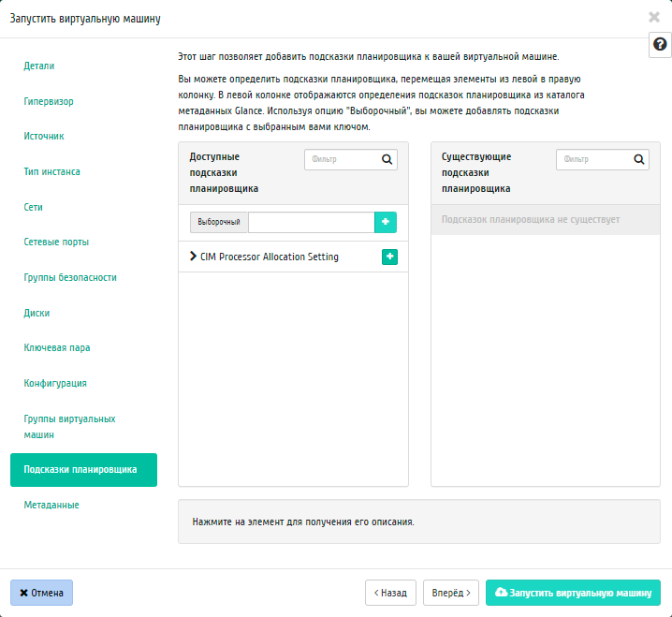The width and height of the screenshot is (672, 617).
Task: Click Запустить виртуальную машину launch button
Action: click(x=573, y=593)
